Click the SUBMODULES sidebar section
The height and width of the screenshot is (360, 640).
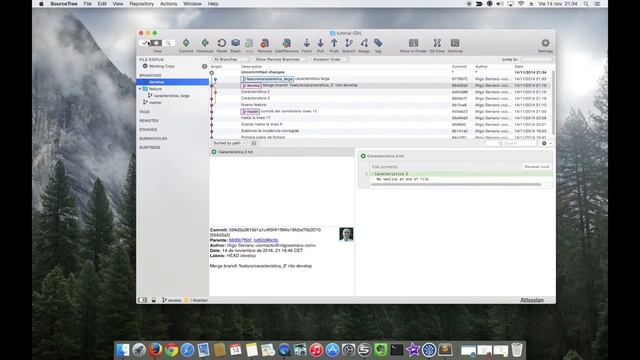coord(153,139)
